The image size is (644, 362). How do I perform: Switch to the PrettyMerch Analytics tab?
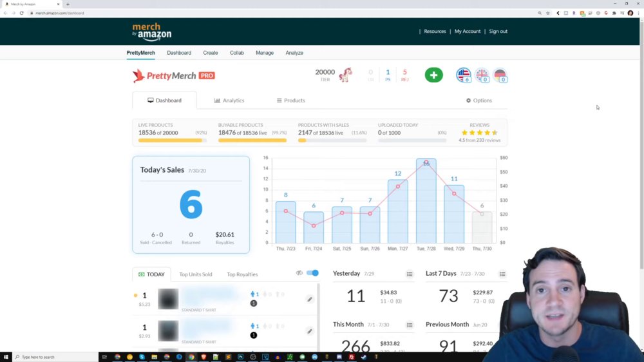point(229,100)
